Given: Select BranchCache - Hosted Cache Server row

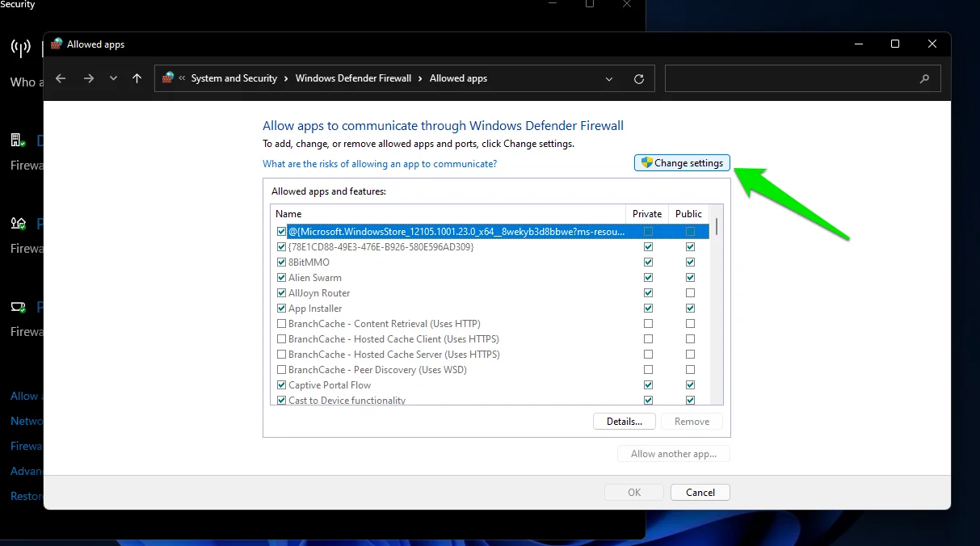Looking at the screenshot, I should [490, 355].
